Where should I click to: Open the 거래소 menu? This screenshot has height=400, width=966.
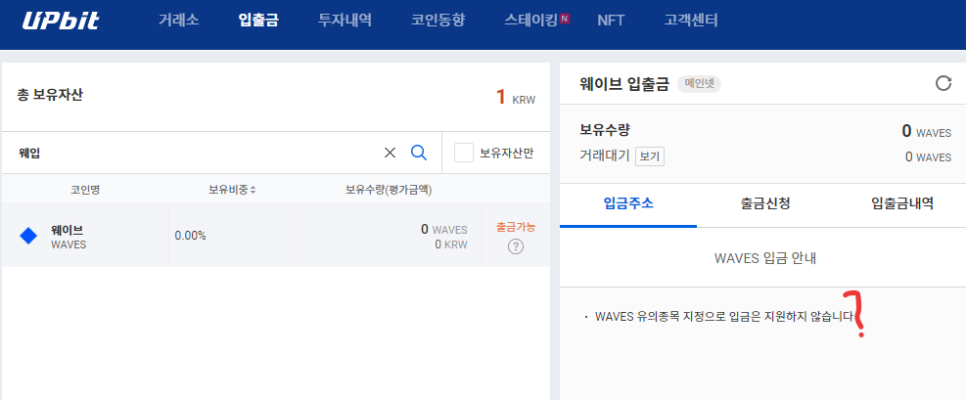tap(179, 20)
